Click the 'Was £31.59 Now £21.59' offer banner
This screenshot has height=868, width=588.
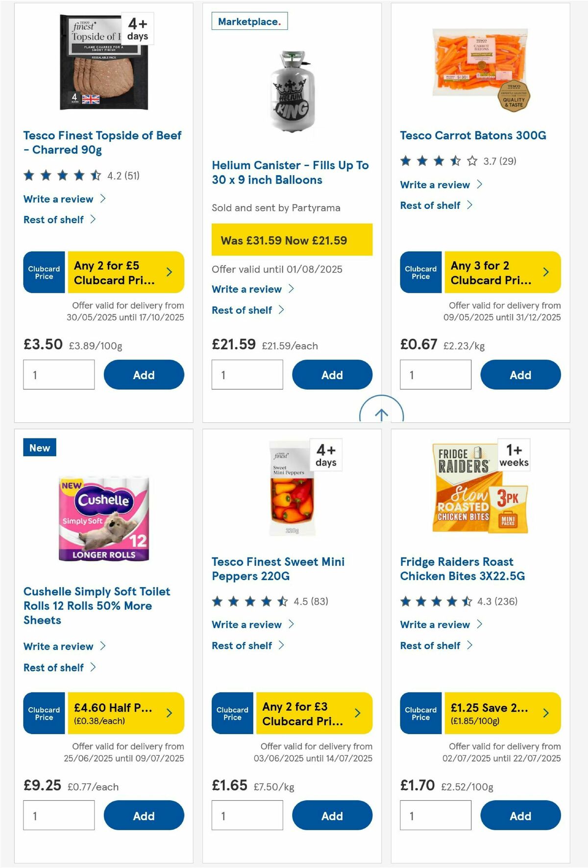coord(292,240)
